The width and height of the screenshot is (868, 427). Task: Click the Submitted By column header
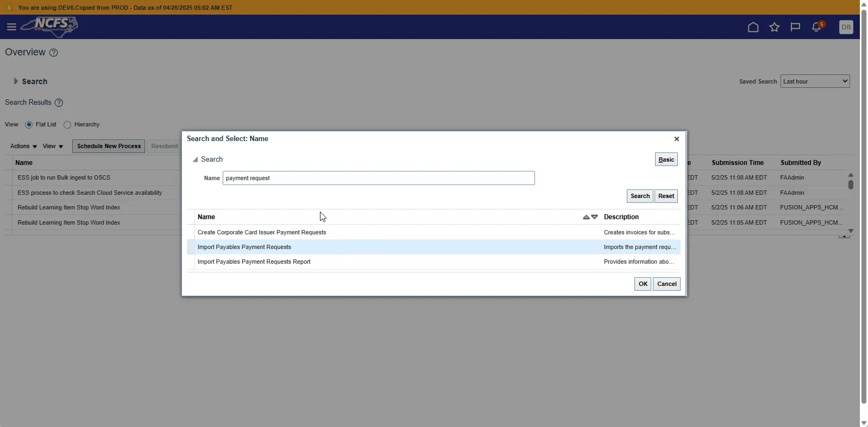pyautogui.click(x=801, y=163)
